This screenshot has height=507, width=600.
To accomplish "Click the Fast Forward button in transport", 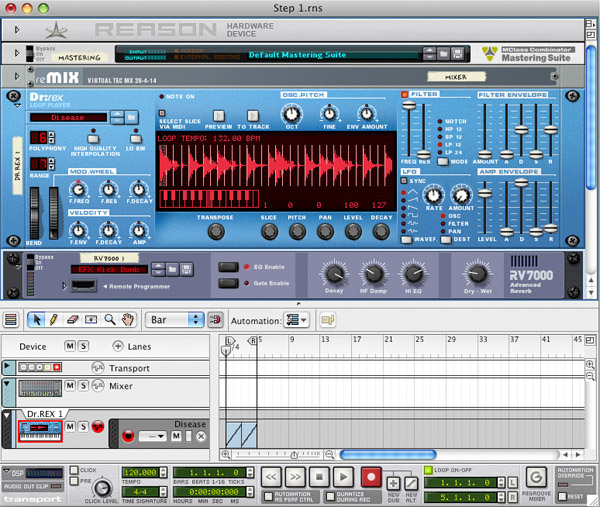I will 295,477.
